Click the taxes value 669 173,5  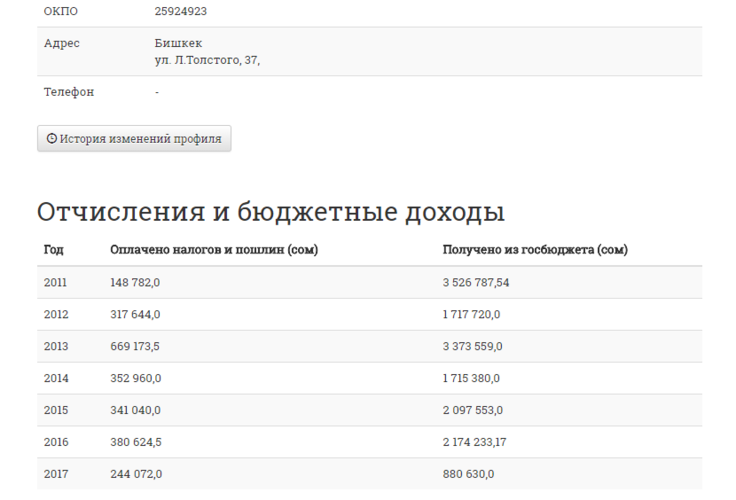point(135,347)
